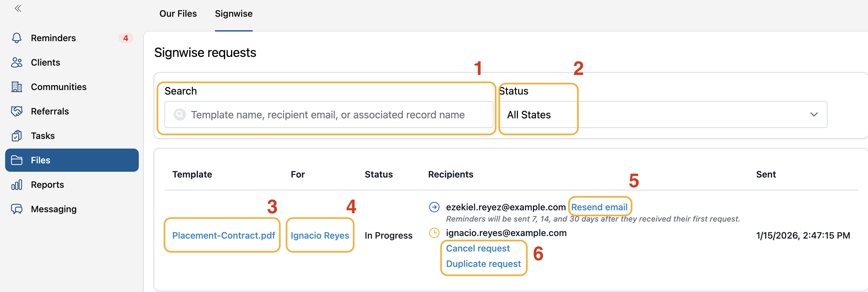Switch to the Our Files tab
This screenshot has height=292, width=868.
[178, 14]
